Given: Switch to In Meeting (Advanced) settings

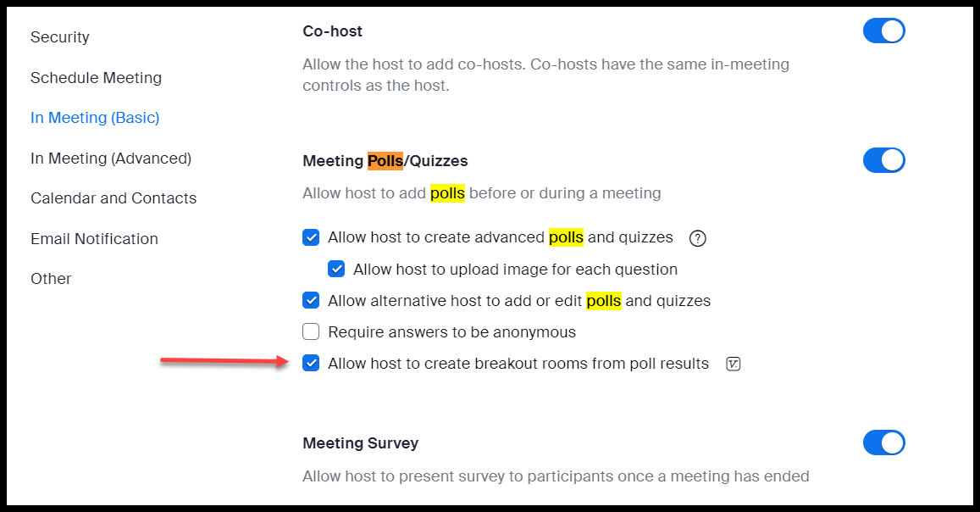Looking at the screenshot, I should pyautogui.click(x=104, y=158).
